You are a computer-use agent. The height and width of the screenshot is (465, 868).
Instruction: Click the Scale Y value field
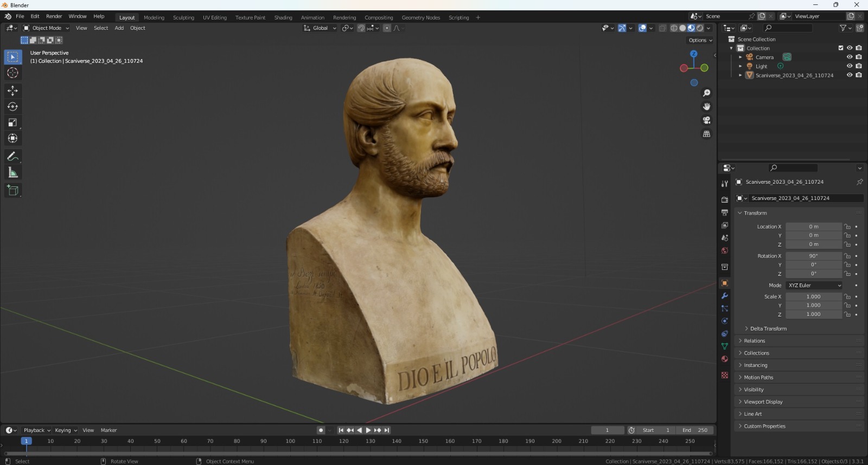(813, 305)
